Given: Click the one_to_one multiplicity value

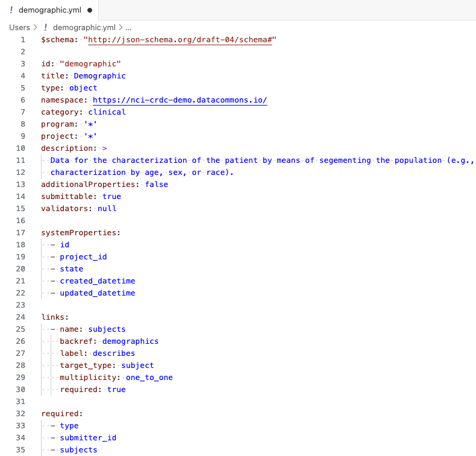Looking at the screenshot, I should (149, 378).
